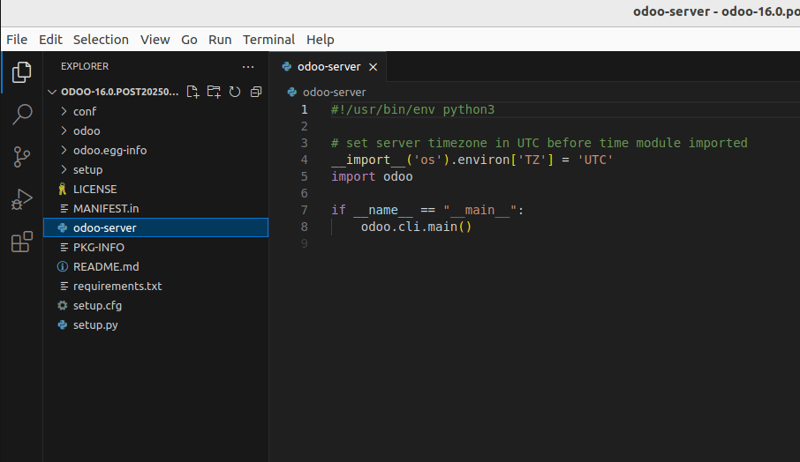Screen dimensions: 800x462
Task: Open the Terminal menu
Action: point(269,39)
